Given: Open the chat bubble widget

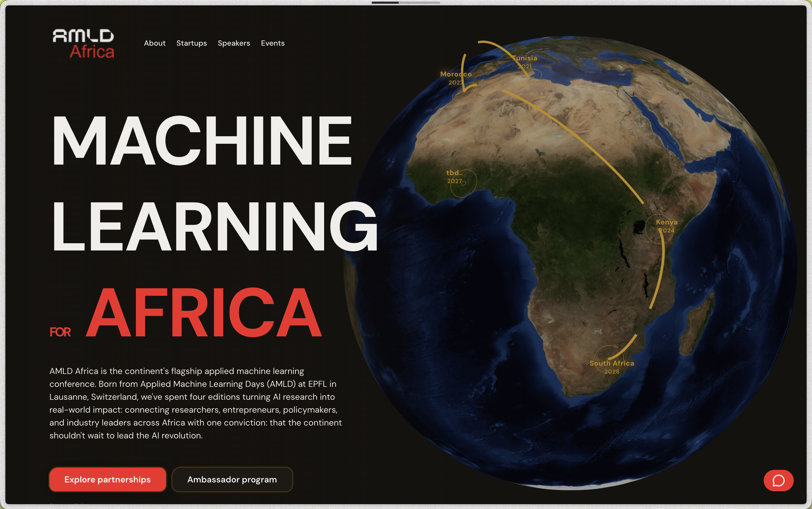Looking at the screenshot, I should click(778, 480).
